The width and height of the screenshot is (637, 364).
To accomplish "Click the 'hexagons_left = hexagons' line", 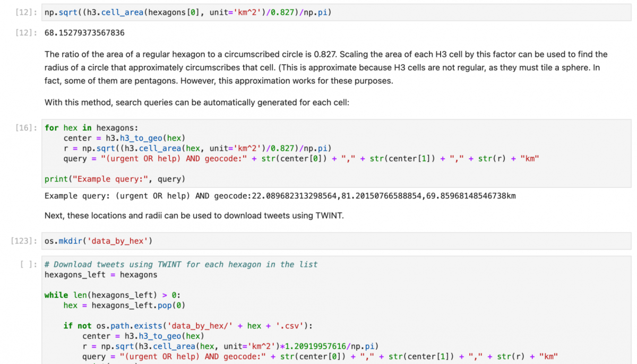I will point(101,274).
